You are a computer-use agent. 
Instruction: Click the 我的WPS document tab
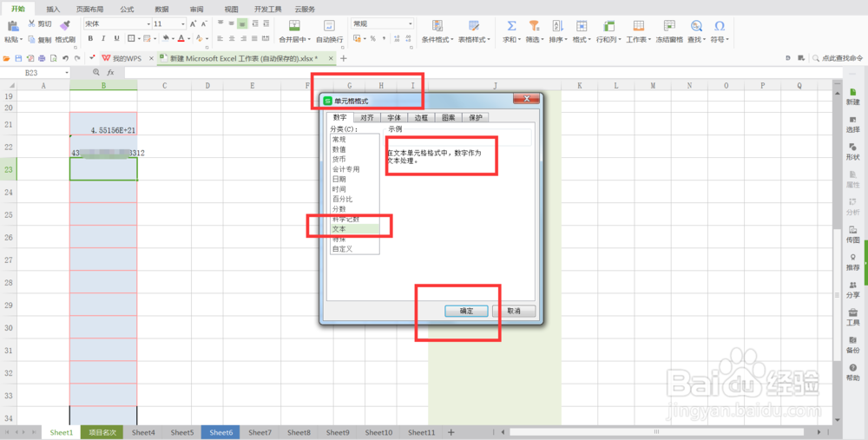click(x=128, y=58)
